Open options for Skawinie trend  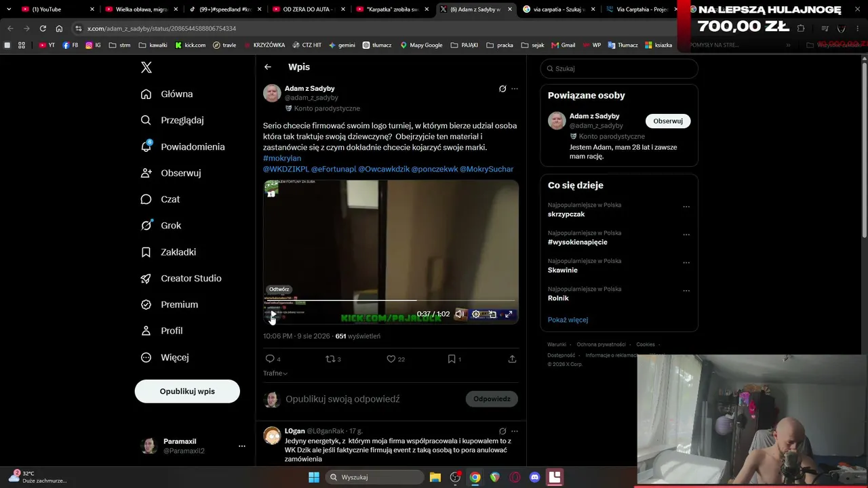[686, 263]
